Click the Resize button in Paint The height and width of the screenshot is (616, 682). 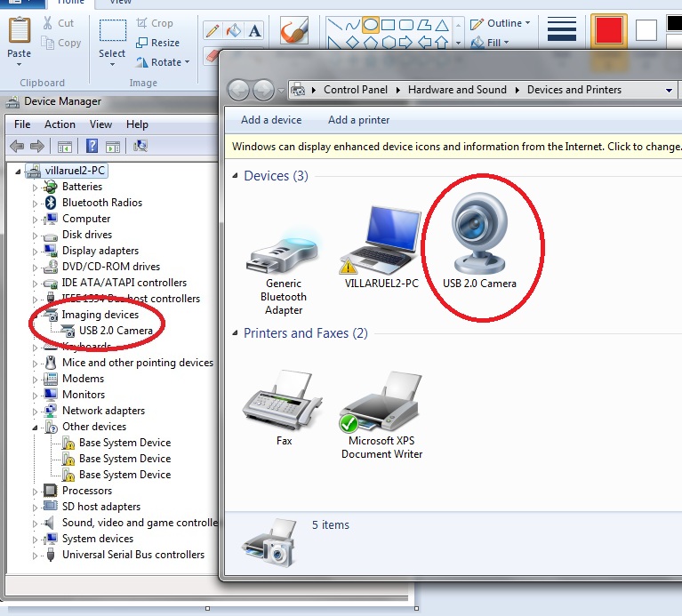point(157,43)
